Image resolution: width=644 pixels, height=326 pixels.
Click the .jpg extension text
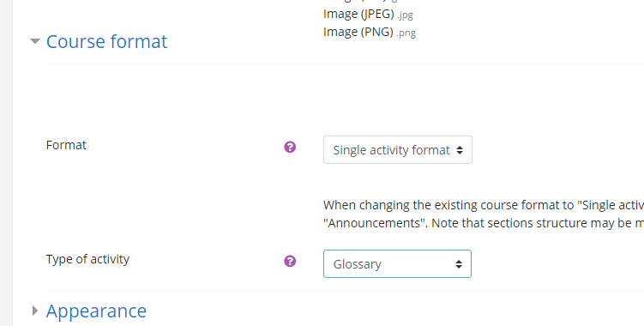click(405, 15)
